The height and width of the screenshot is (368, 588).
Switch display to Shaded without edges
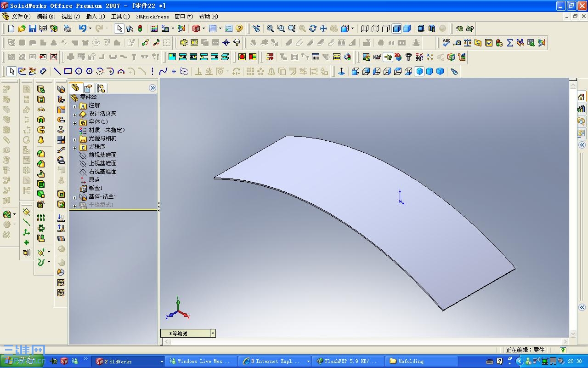[x=407, y=29]
